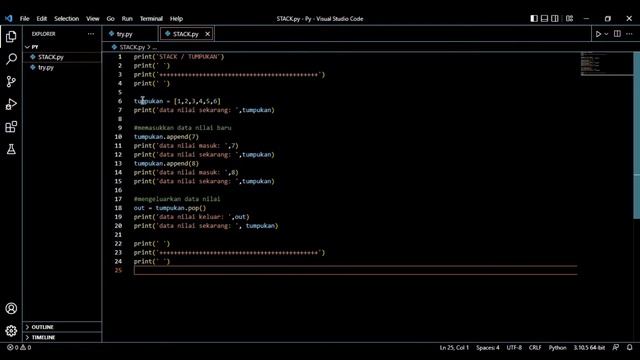Open the Help menu
Image resolution: width=640 pixels, height=360 pixels.
pos(176,18)
